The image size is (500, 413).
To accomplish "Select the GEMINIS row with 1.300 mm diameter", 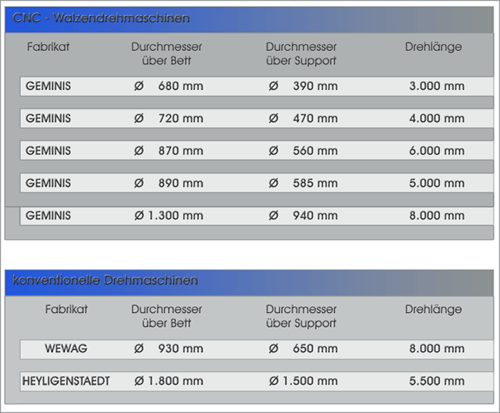I will point(257,216).
